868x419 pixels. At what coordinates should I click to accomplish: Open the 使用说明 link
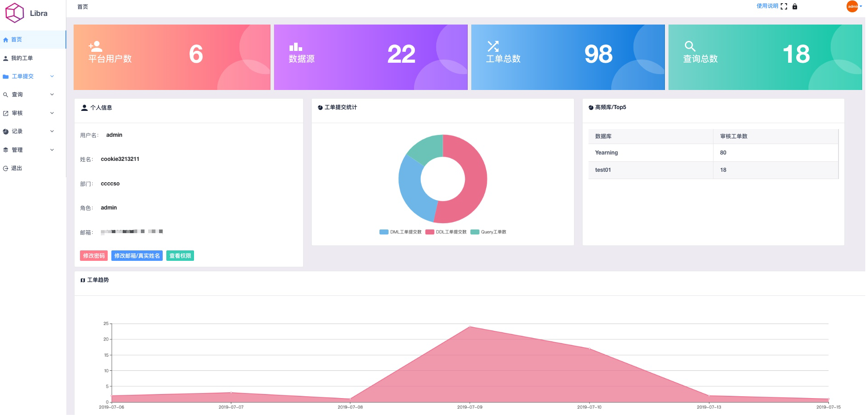coord(767,6)
